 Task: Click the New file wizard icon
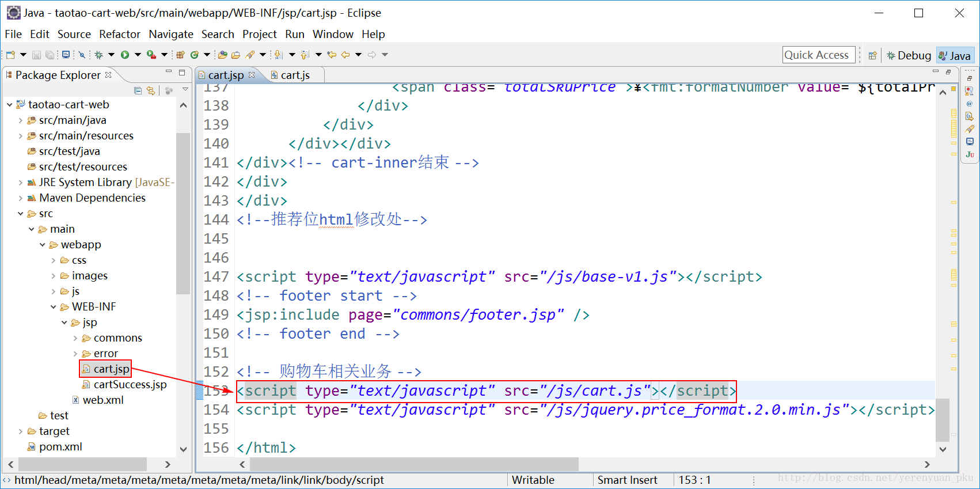click(10, 55)
